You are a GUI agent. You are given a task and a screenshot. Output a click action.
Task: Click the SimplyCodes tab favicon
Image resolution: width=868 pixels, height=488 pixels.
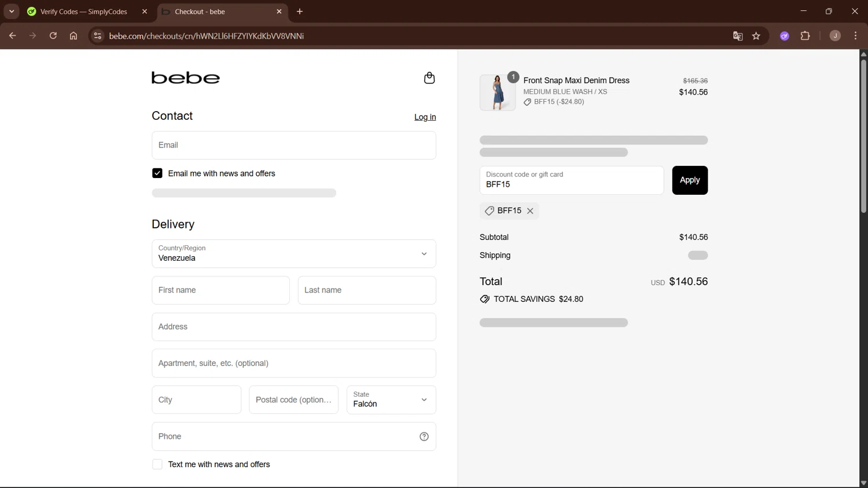pos(32,12)
